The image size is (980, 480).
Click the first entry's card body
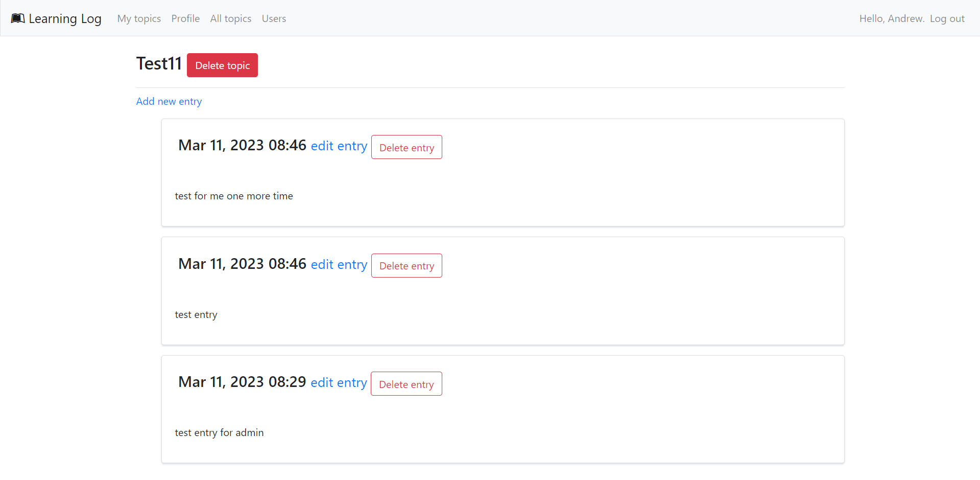[234, 196]
